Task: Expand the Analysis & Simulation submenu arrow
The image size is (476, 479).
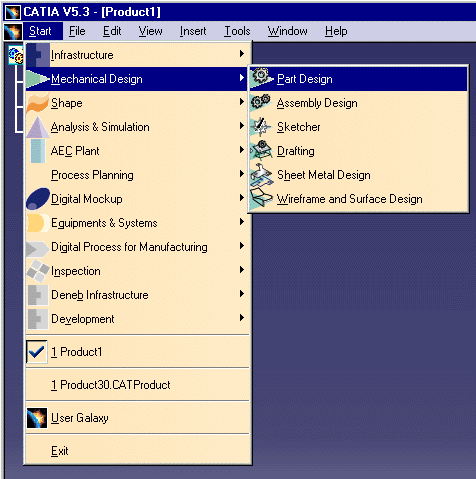Action: point(242,126)
